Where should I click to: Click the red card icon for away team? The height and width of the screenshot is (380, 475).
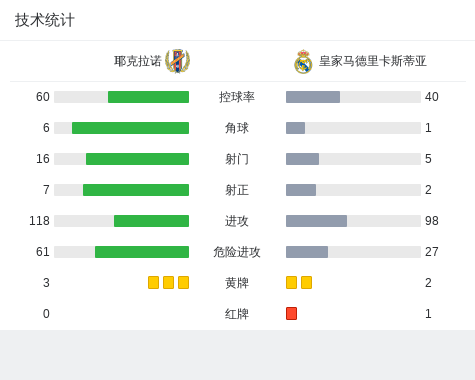pos(291,314)
